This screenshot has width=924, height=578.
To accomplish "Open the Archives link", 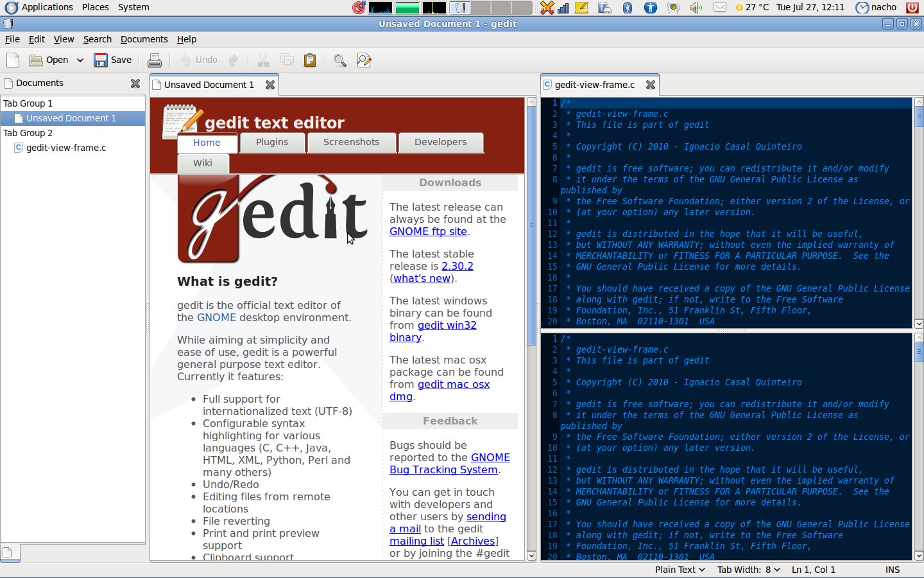I will click(x=473, y=541).
